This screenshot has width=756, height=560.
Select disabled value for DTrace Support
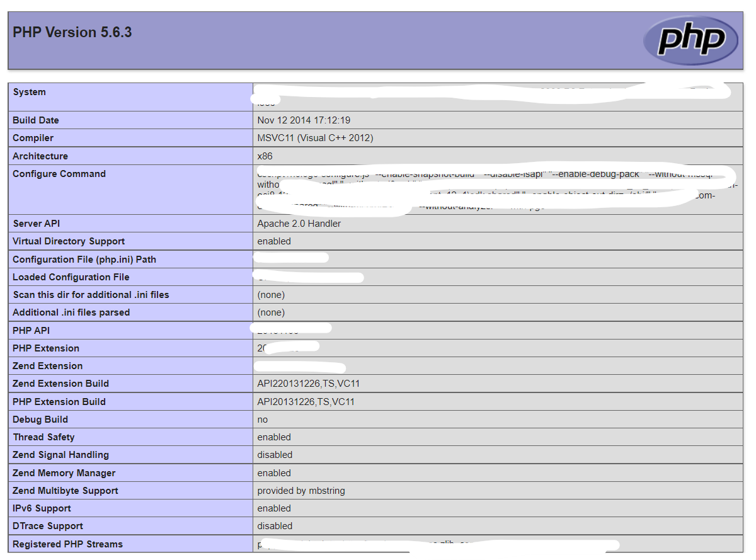[x=275, y=526]
